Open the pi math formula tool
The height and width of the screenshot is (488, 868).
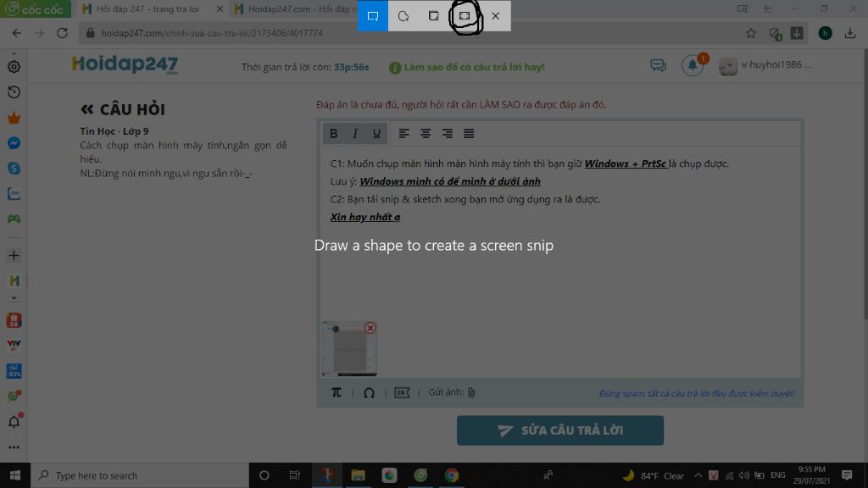(x=336, y=392)
